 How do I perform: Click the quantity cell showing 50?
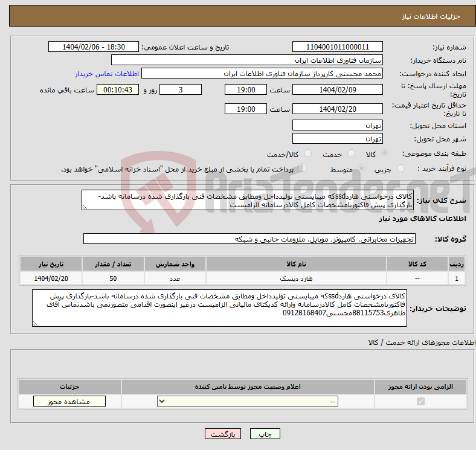click(x=113, y=278)
